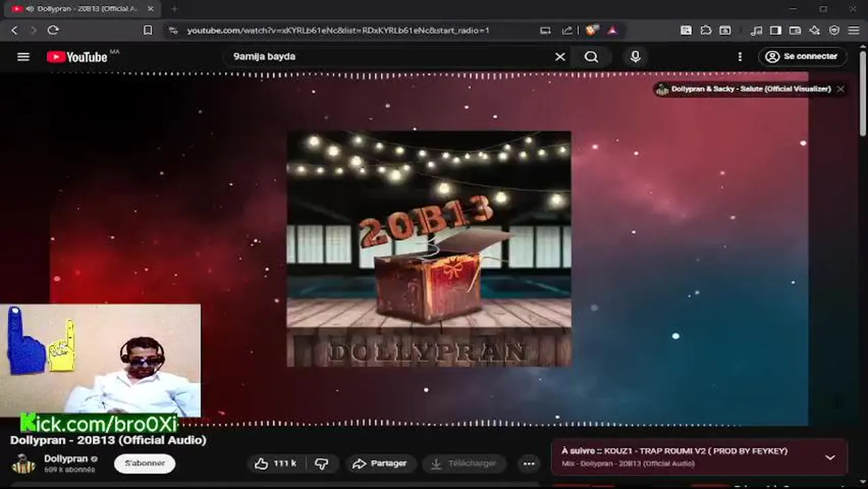
Task: Open the browser main hamburger menu
Action: click(854, 30)
